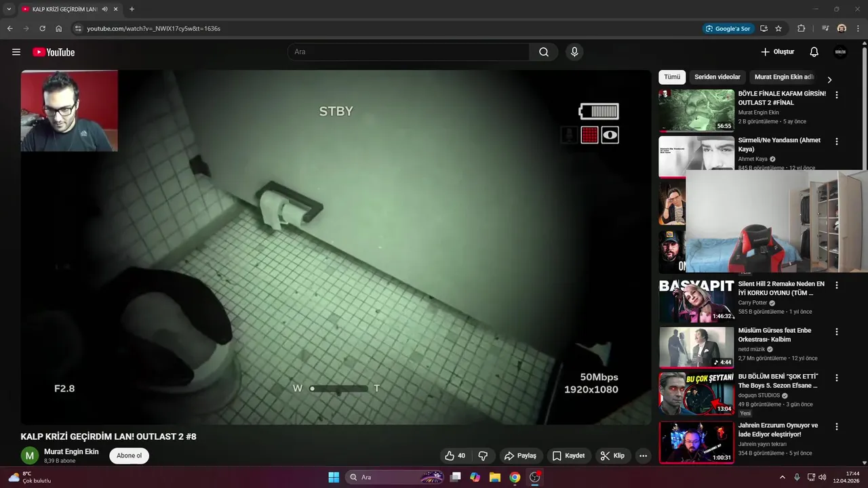The height and width of the screenshot is (488, 868).
Task: Open the YouTube hamburger guide menu
Action: click(16, 52)
